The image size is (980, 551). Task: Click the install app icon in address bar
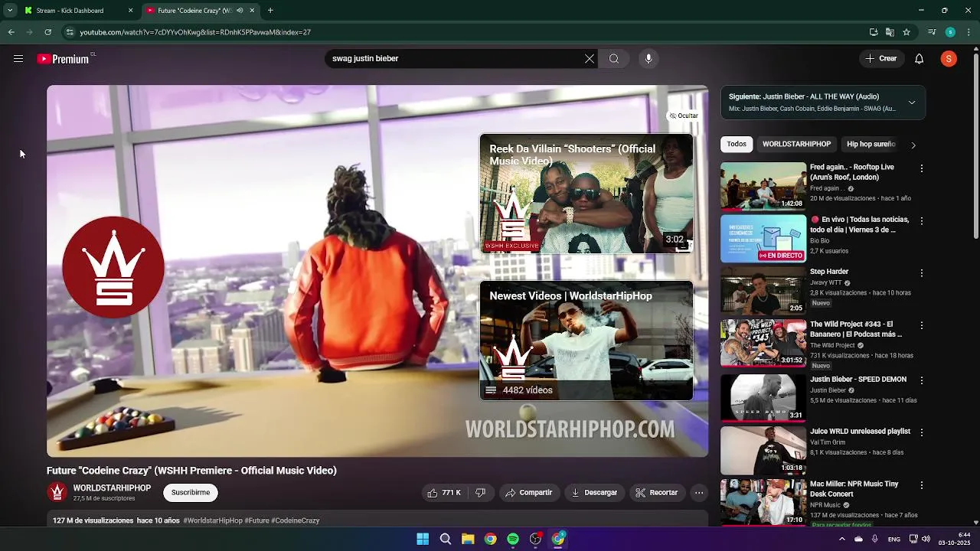(x=874, y=32)
